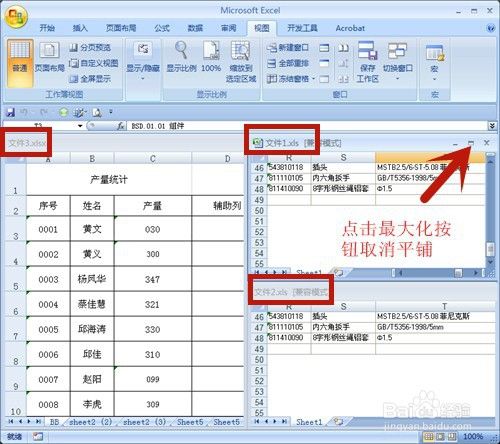Open the 审阅 ribbon tab
Viewport: 500px width, 444px height.
228,28
